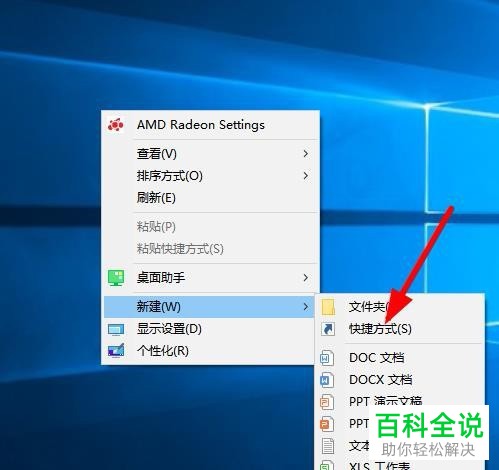Open 个性化(R) from the menu

click(210, 351)
